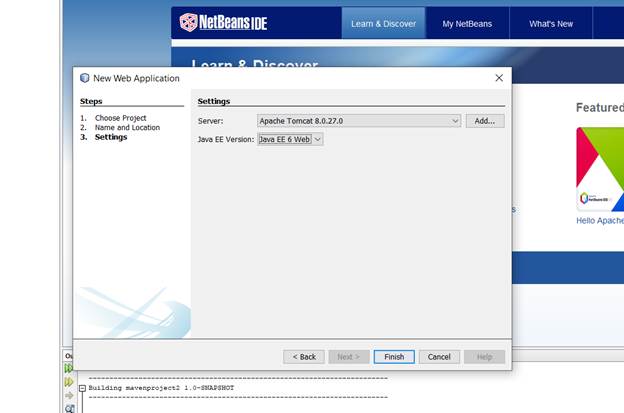
Task: Click the Finish button
Action: [394, 357]
